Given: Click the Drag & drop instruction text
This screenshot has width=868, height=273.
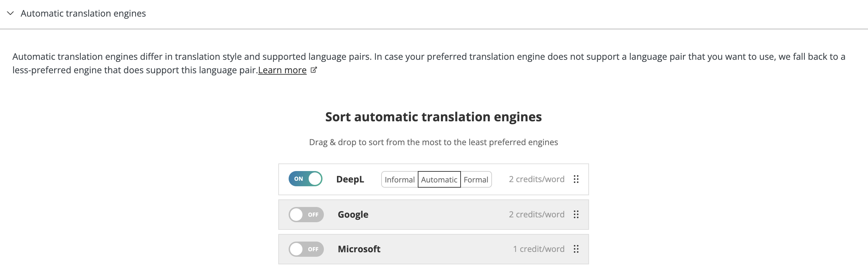Looking at the screenshot, I should point(433,142).
